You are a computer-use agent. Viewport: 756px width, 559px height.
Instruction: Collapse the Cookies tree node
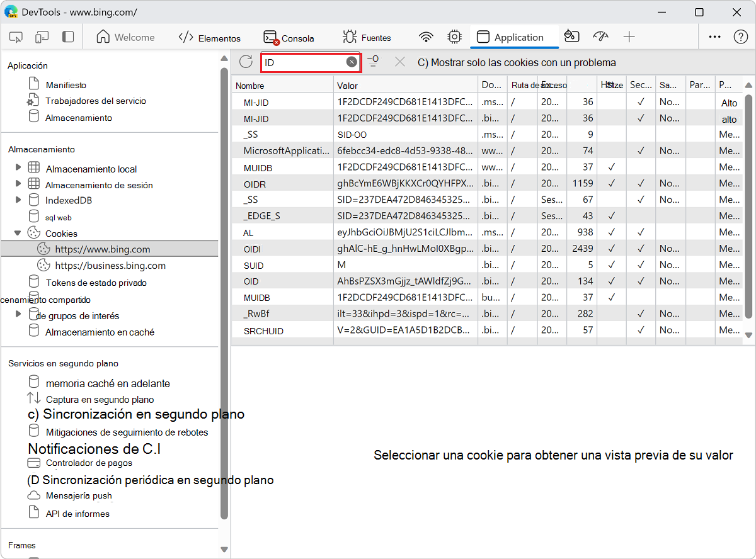click(x=18, y=233)
